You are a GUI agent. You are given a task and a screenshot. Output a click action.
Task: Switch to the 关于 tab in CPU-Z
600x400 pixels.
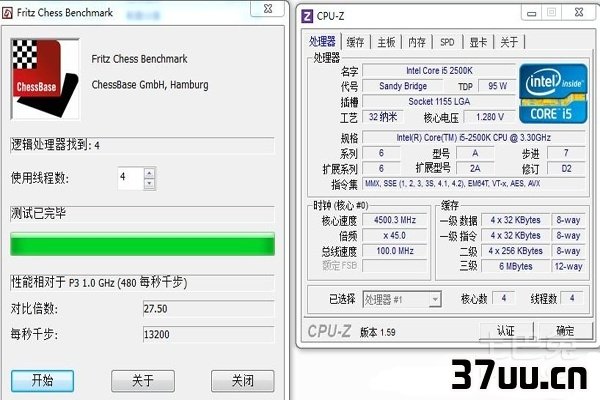(x=509, y=42)
